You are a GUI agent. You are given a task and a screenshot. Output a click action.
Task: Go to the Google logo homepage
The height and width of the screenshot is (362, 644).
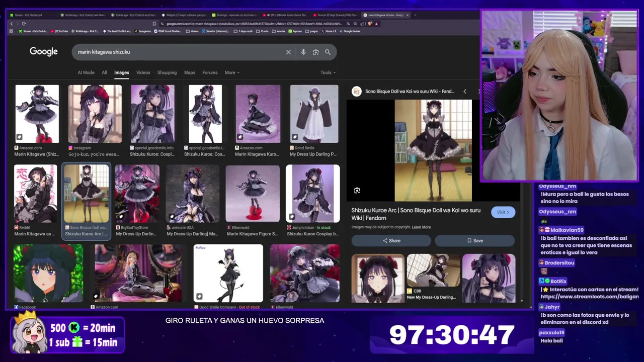point(44,52)
